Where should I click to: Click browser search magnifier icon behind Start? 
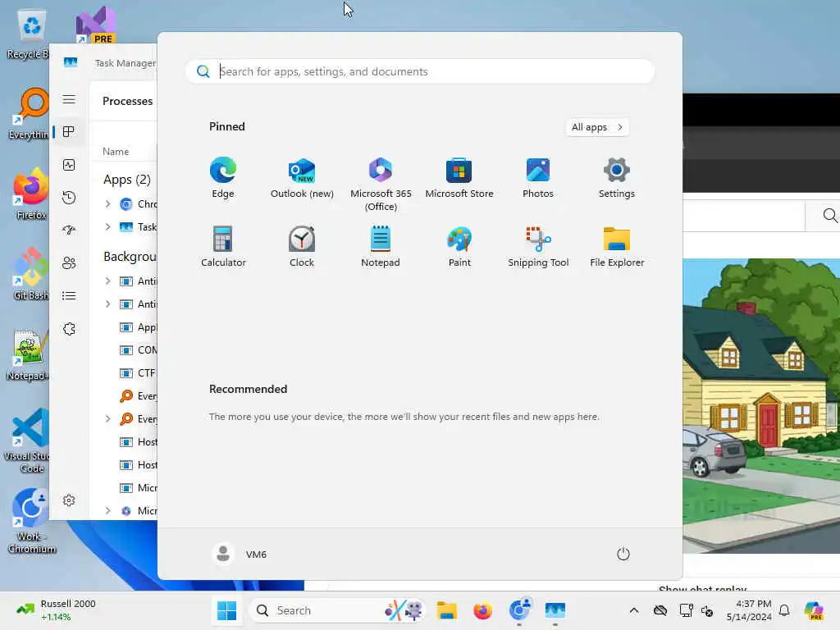(830, 216)
